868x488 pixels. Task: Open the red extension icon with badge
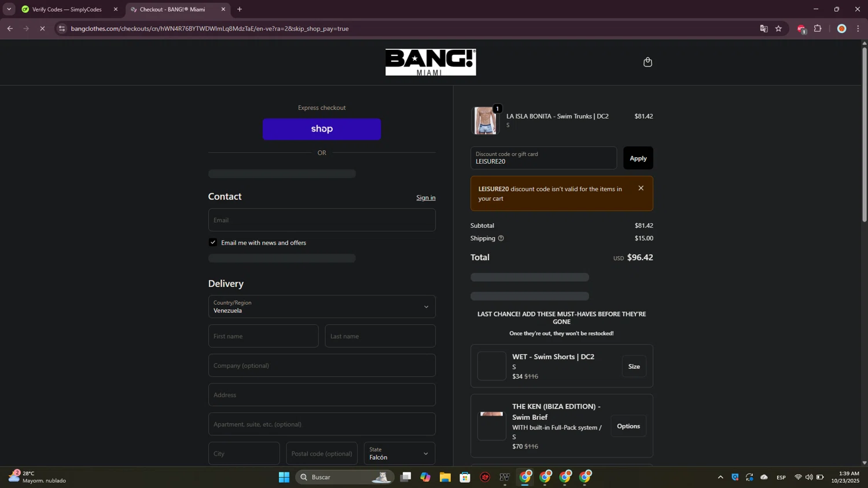point(801,29)
